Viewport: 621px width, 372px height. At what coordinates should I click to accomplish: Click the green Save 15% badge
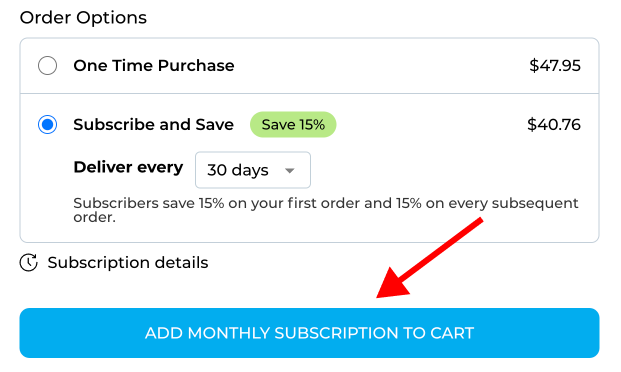click(x=293, y=124)
